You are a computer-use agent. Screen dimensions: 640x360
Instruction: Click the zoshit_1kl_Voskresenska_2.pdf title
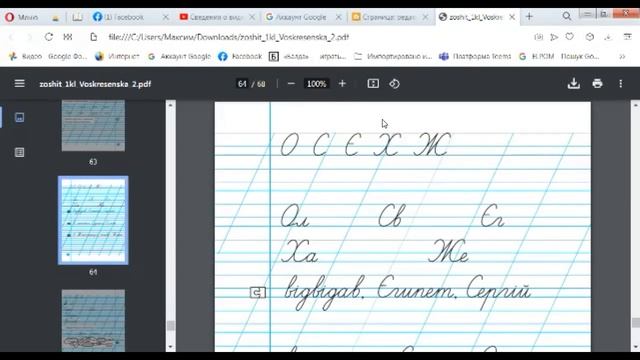(x=95, y=84)
